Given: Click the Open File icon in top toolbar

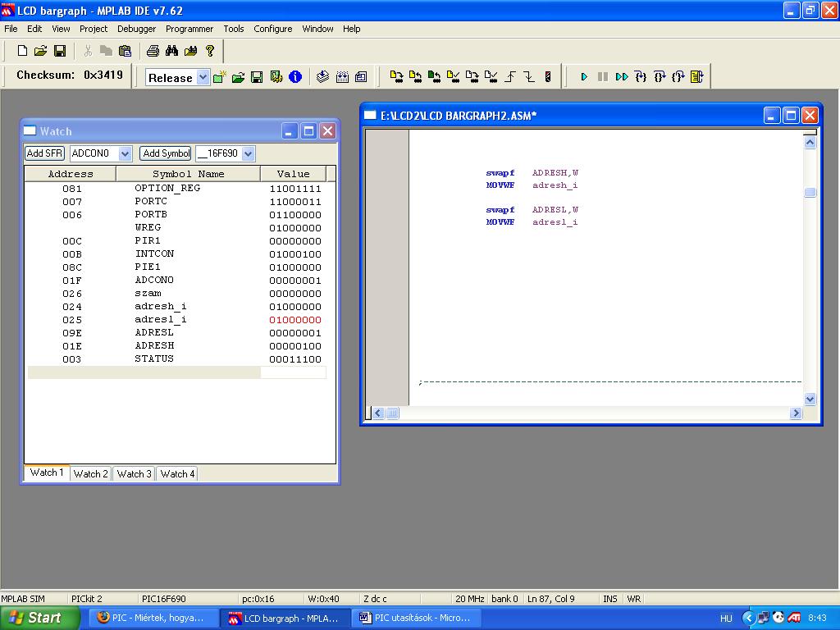Looking at the screenshot, I should [x=41, y=50].
